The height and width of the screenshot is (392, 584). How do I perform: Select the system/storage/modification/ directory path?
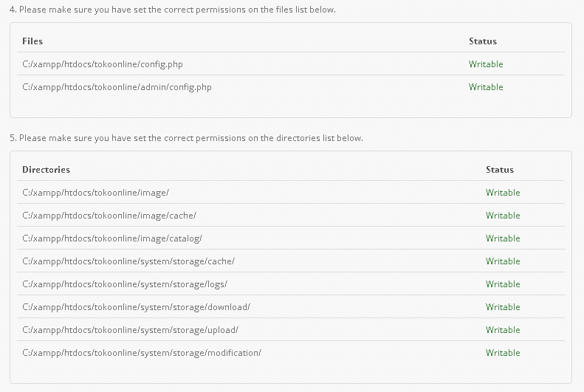coord(141,353)
